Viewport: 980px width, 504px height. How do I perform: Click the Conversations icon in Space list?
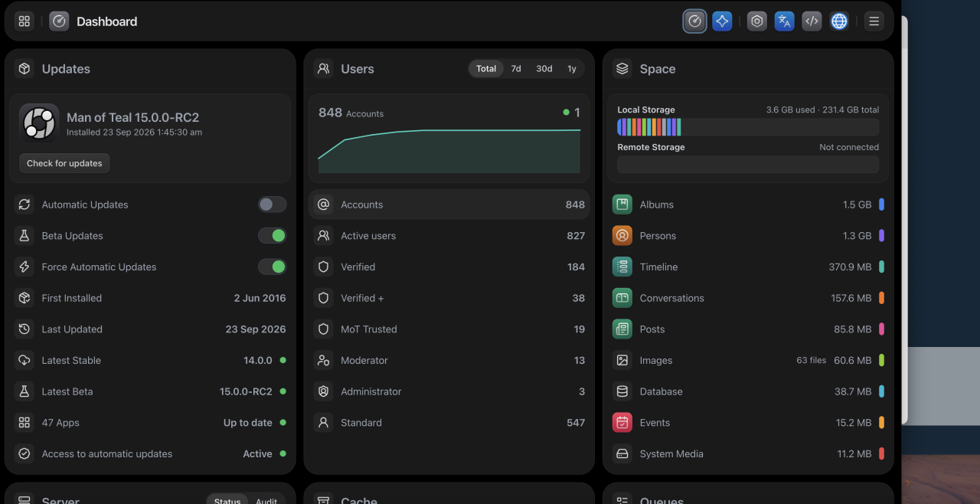click(622, 298)
